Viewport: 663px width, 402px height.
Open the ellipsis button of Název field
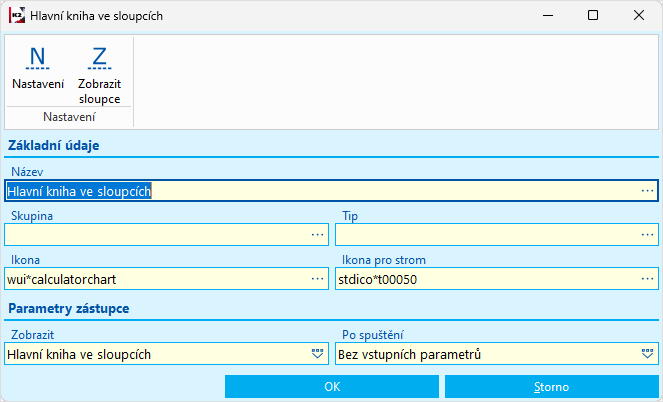point(647,191)
